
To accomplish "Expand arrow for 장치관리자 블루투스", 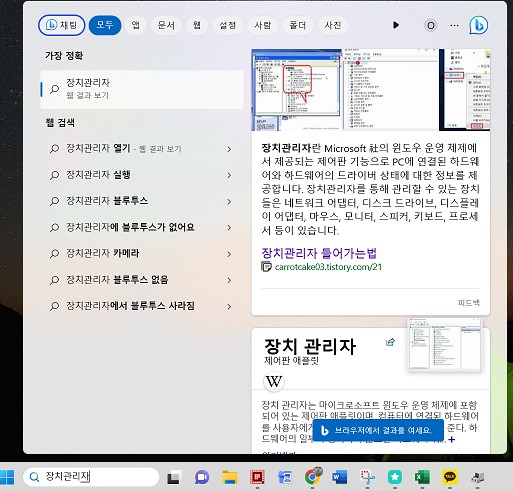I will [x=229, y=201].
